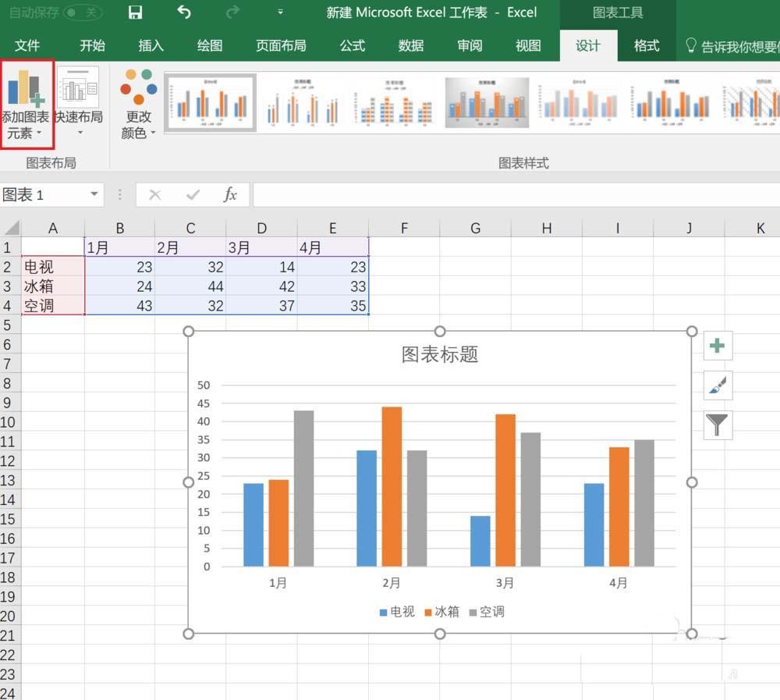Switch to the 插入 ribbon tab
The width and height of the screenshot is (780, 700).
150,45
